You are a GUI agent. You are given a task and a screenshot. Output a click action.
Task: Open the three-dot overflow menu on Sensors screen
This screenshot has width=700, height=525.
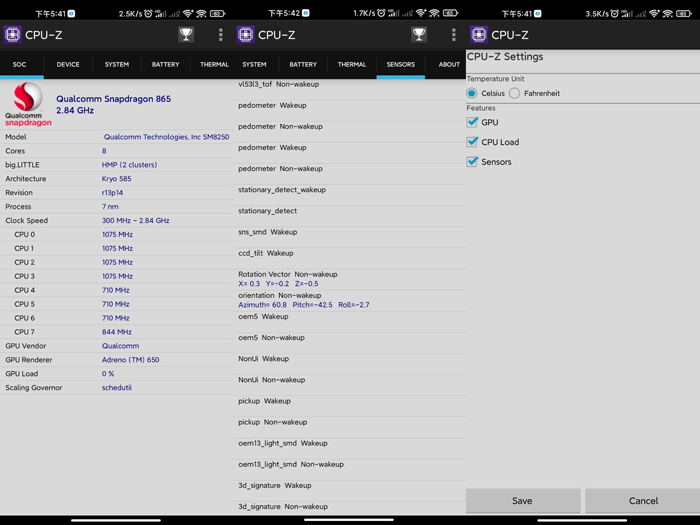point(454,35)
